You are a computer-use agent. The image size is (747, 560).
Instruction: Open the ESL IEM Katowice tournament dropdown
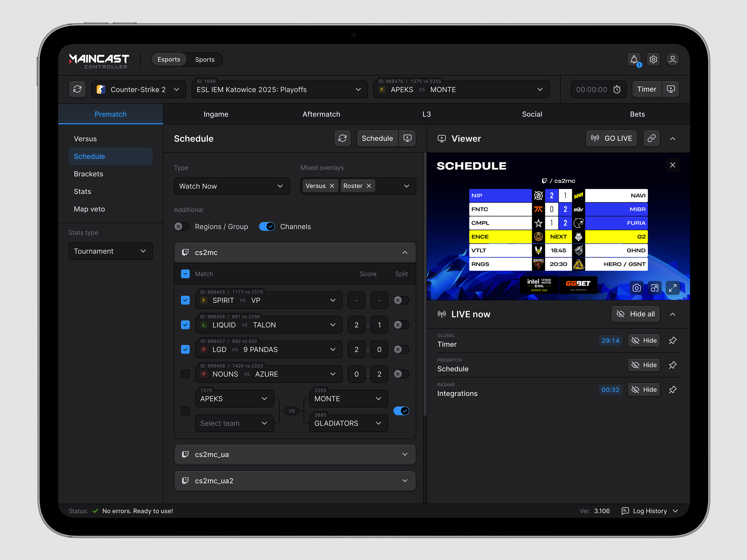(280, 89)
